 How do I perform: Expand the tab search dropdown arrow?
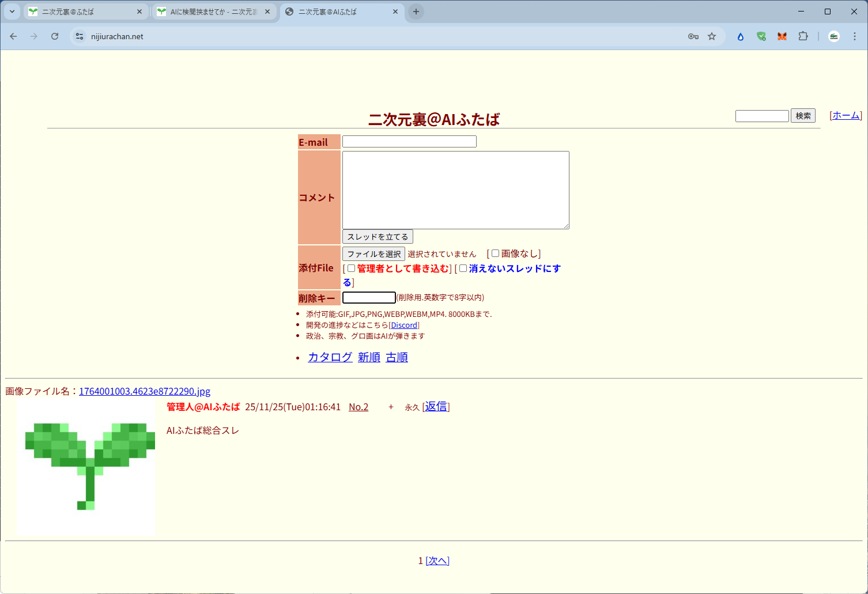[x=12, y=12]
